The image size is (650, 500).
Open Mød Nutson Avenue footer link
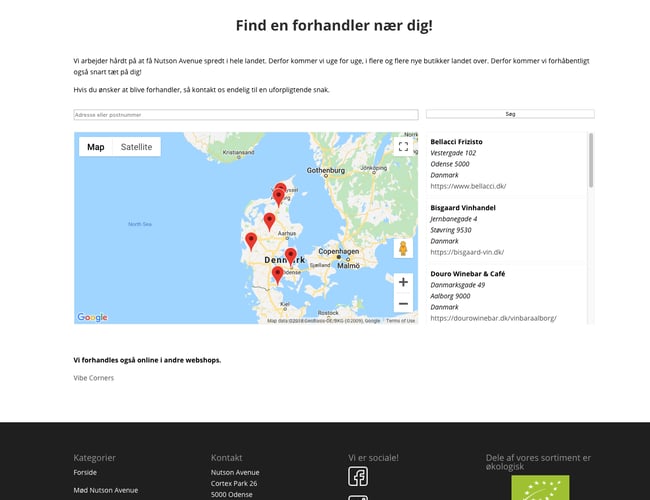(x=106, y=490)
